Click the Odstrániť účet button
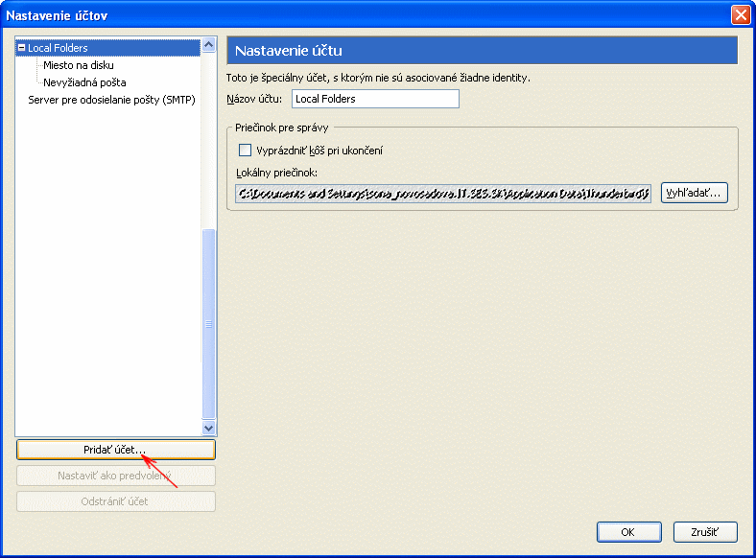This screenshot has height=558, width=756. 115,501
